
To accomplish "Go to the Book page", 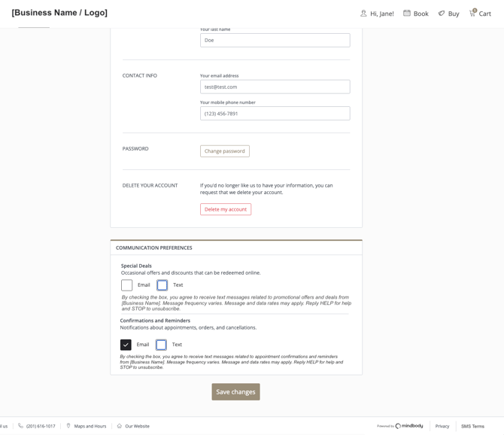I will coord(416,14).
